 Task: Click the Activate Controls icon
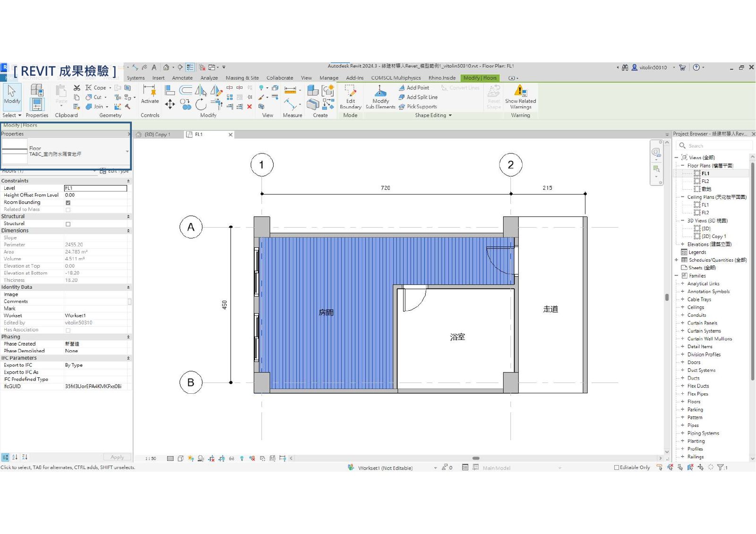150,94
